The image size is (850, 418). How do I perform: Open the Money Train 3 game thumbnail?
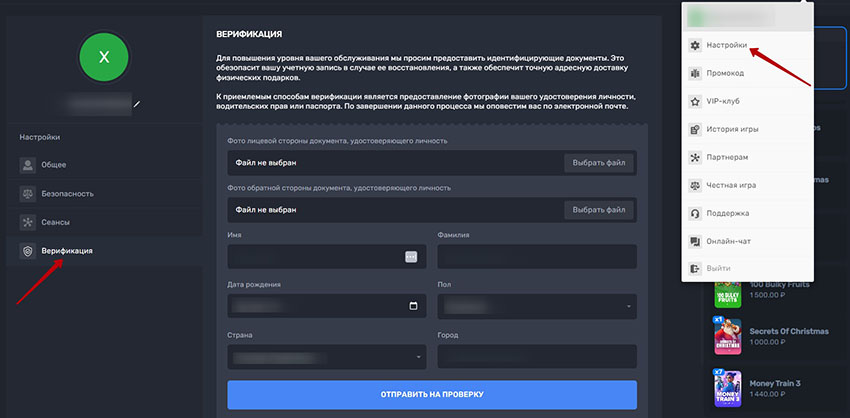[x=727, y=387]
